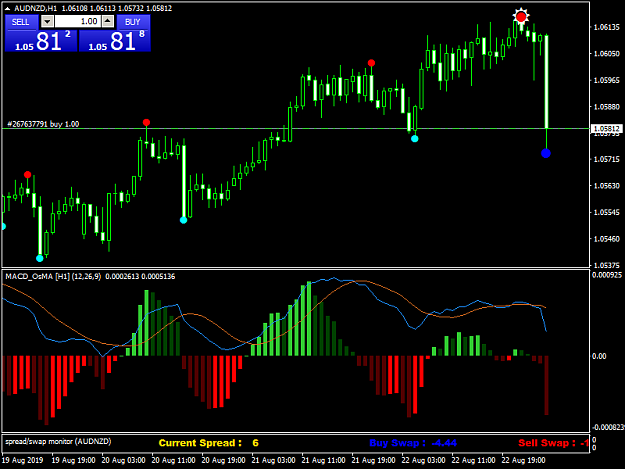Select the #267637791 buy 1.00 order label
625x469 pixels.
tap(43, 124)
